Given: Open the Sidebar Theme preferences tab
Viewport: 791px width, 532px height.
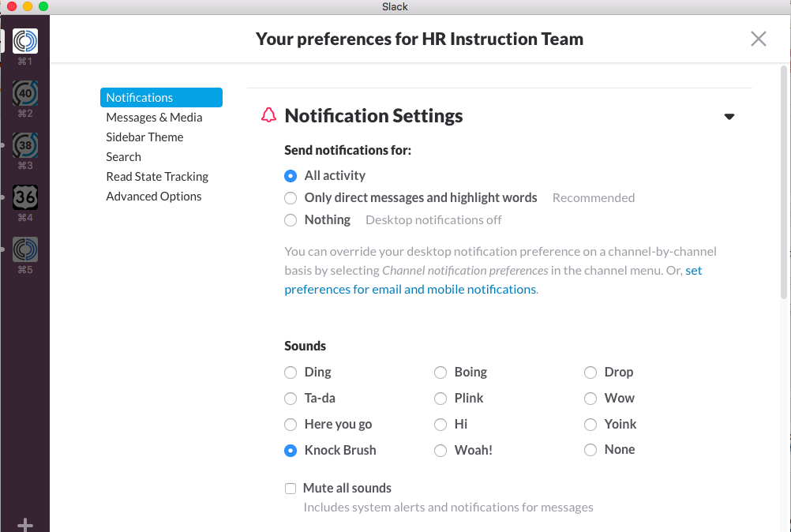Looking at the screenshot, I should coord(144,137).
